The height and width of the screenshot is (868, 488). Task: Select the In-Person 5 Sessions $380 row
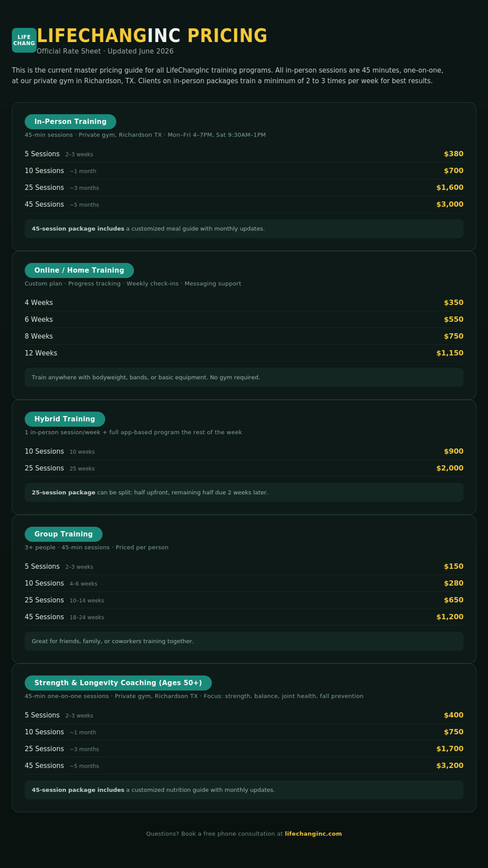tap(244, 154)
